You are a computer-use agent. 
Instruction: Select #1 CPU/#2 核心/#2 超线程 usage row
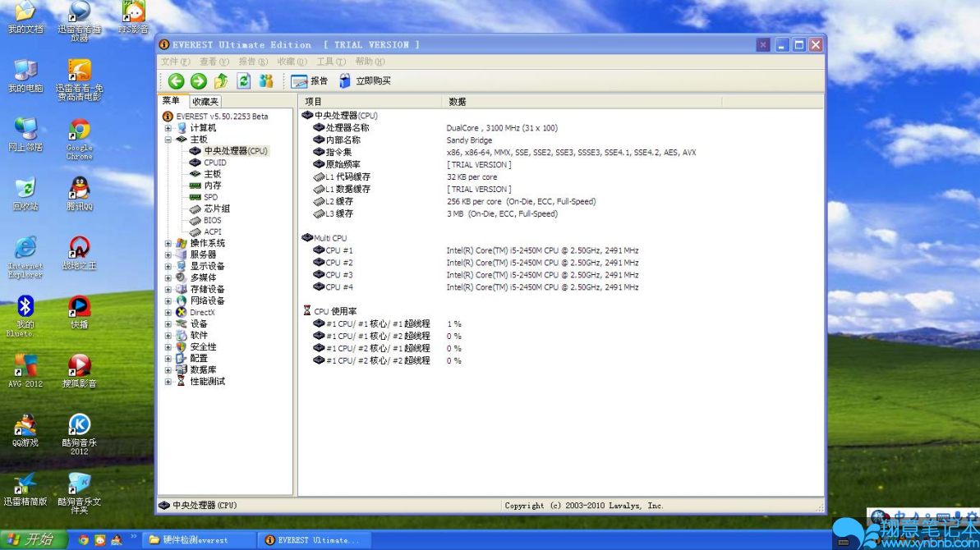coord(388,361)
